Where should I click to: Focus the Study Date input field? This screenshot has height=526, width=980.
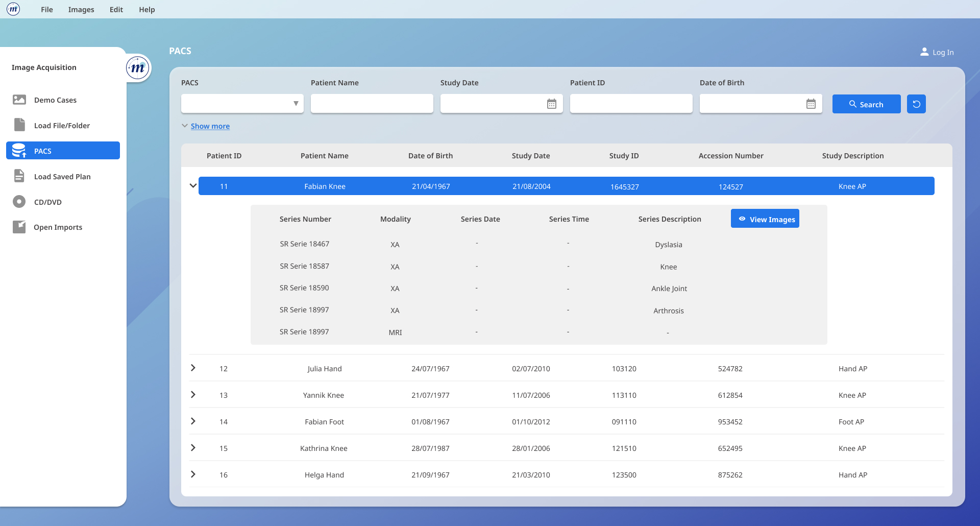tap(502, 104)
